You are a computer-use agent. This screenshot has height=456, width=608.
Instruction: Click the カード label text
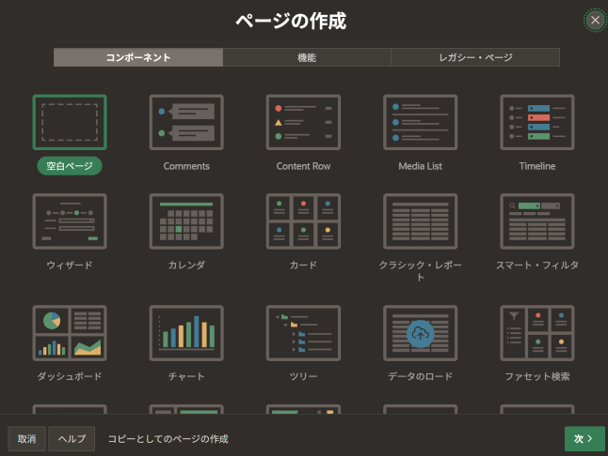pyautogui.click(x=303, y=265)
